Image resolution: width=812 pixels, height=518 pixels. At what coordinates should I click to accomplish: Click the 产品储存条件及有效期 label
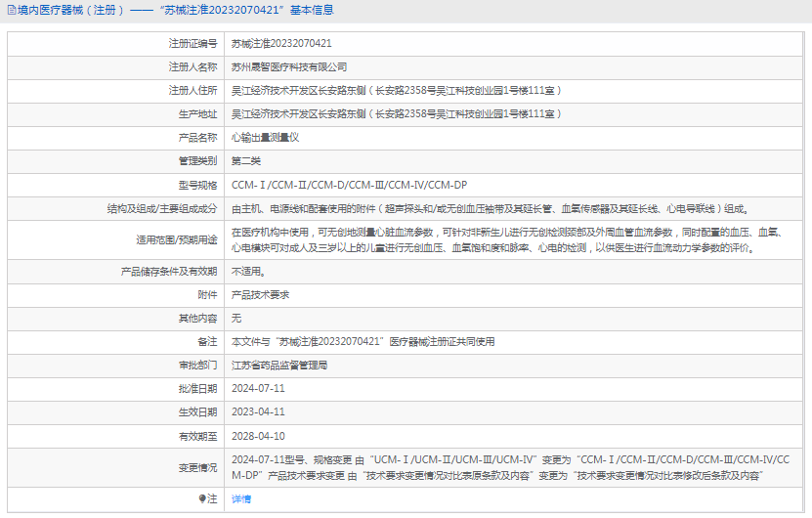(169, 272)
